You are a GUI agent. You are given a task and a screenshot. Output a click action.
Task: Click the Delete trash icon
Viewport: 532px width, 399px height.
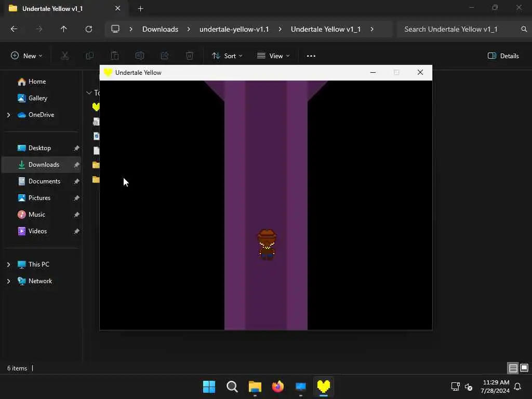(190, 56)
